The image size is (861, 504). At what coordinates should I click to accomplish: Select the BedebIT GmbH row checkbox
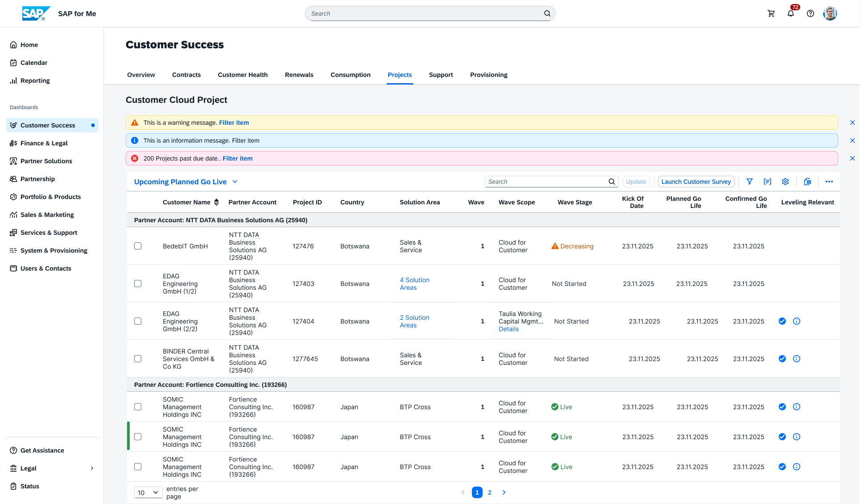[138, 246]
